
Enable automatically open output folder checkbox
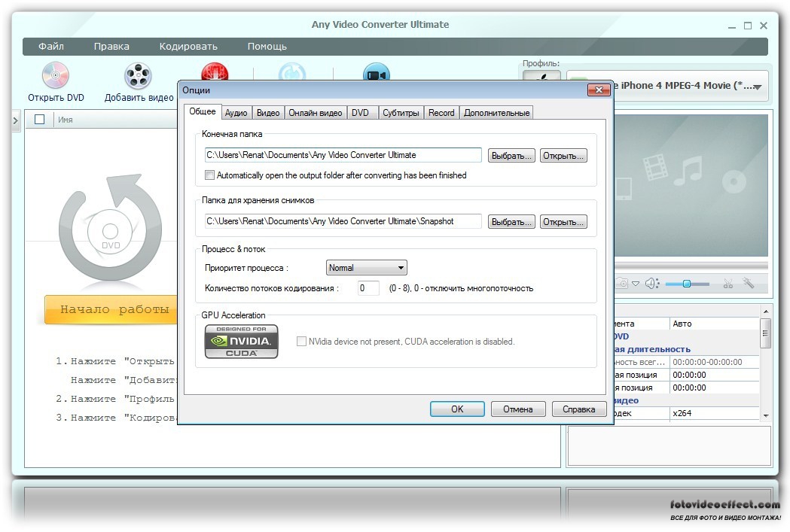[209, 175]
